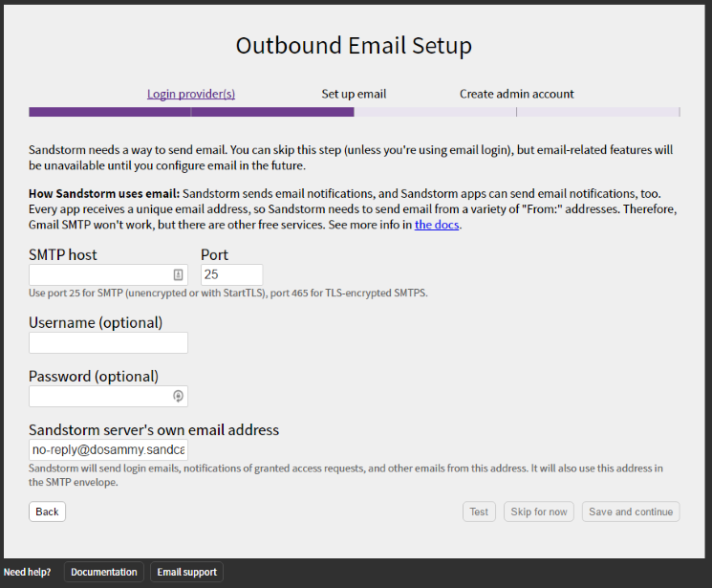Open the Login provider(s) step link
The width and height of the screenshot is (712, 588).
[x=191, y=94]
